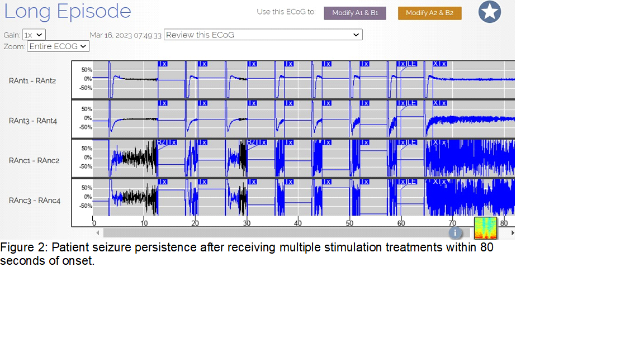Viewport: 644px width, 362px height.
Task: Select the RAnc3 - RAnc4 channel label
Action: pos(34,200)
